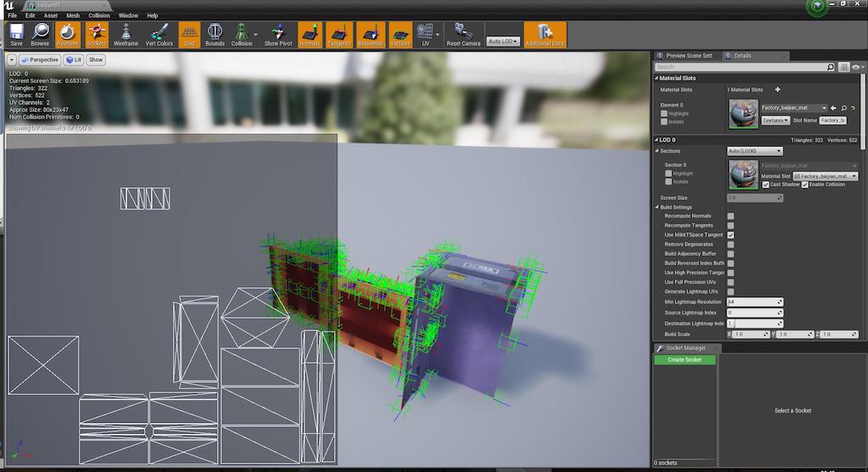Image resolution: width=868 pixels, height=472 pixels.
Task: Collapse the Build Settings section
Action: 657,207
